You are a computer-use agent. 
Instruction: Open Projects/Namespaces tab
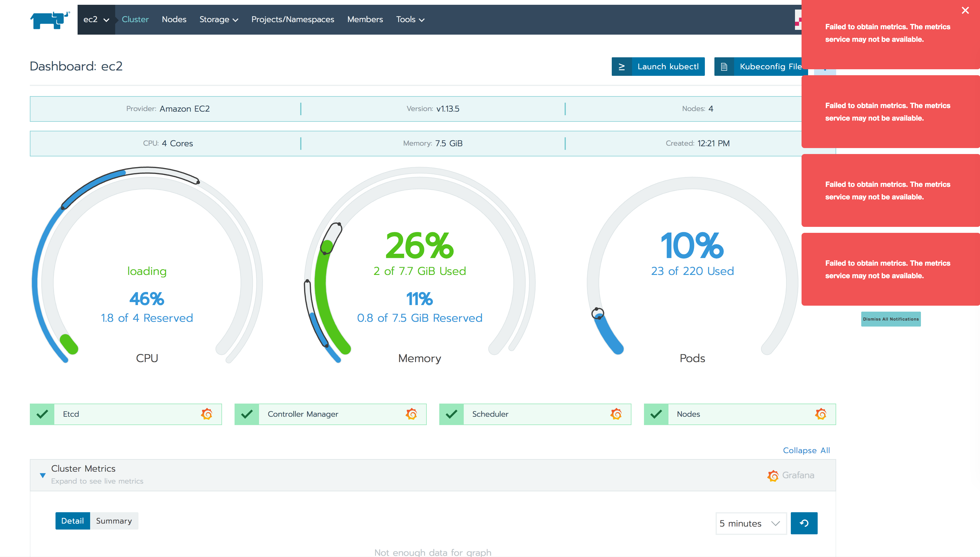coord(292,19)
